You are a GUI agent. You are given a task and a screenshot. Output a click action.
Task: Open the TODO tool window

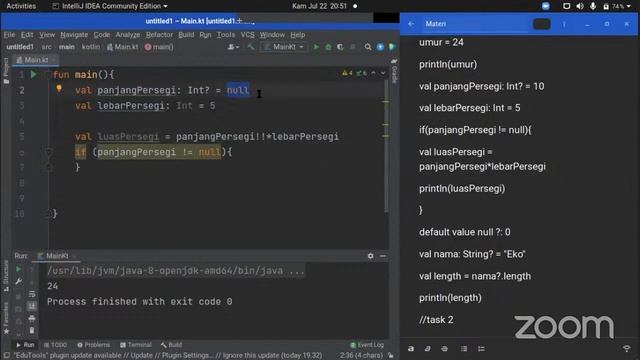pos(55,345)
